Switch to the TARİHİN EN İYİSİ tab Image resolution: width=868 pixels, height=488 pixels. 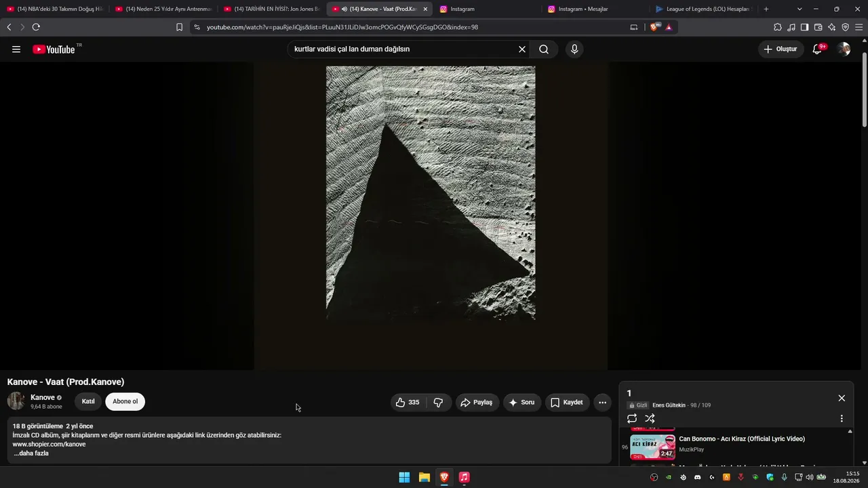point(271,9)
